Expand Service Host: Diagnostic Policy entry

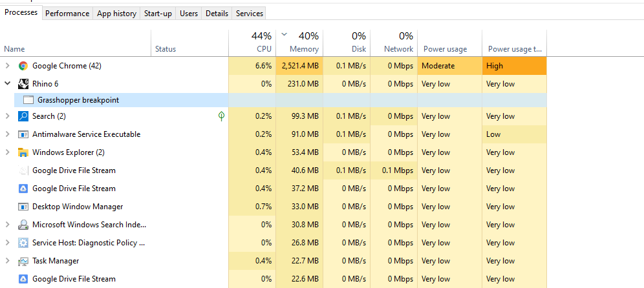point(7,242)
